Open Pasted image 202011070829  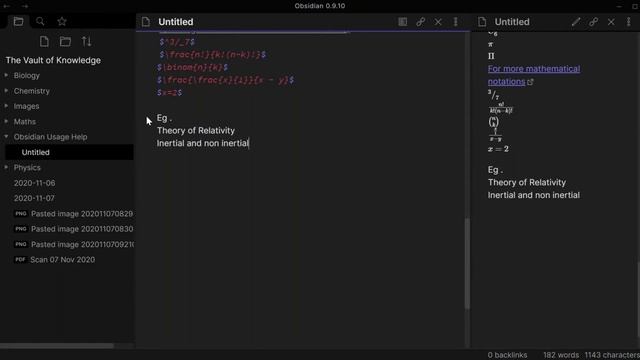click(73, 213)
